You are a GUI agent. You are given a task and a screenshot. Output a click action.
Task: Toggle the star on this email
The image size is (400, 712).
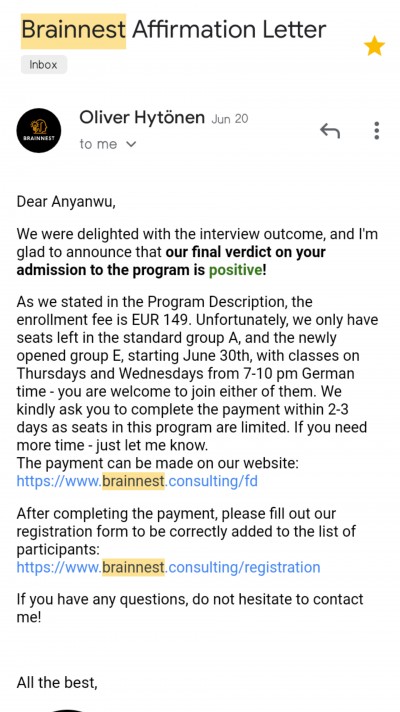(x=374, y=46)
